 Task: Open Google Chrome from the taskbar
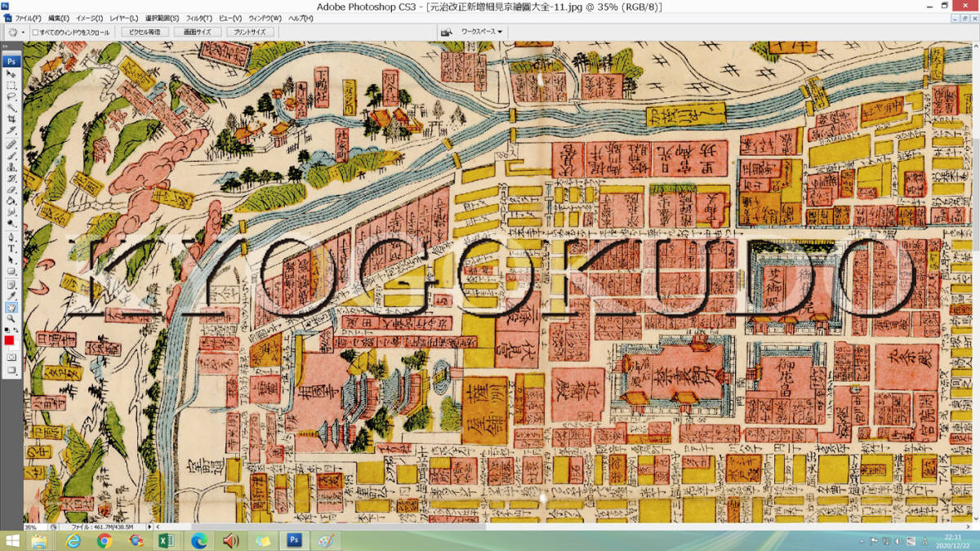(104, 541)
